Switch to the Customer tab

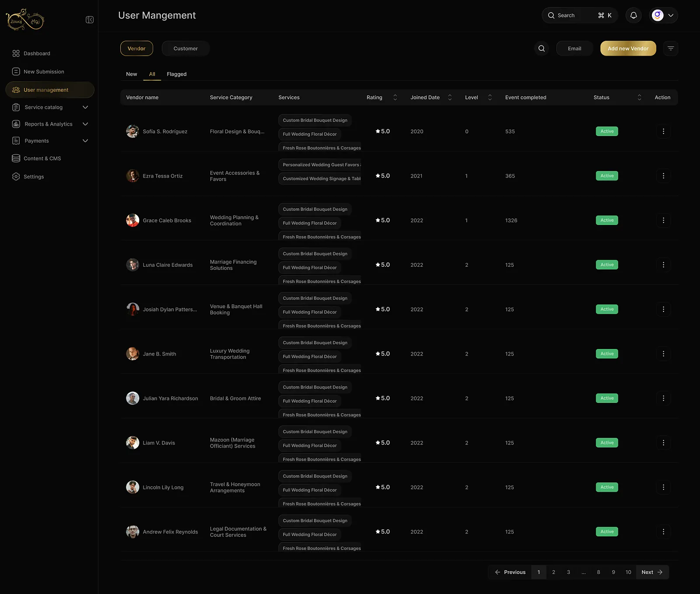coord(185,49)
